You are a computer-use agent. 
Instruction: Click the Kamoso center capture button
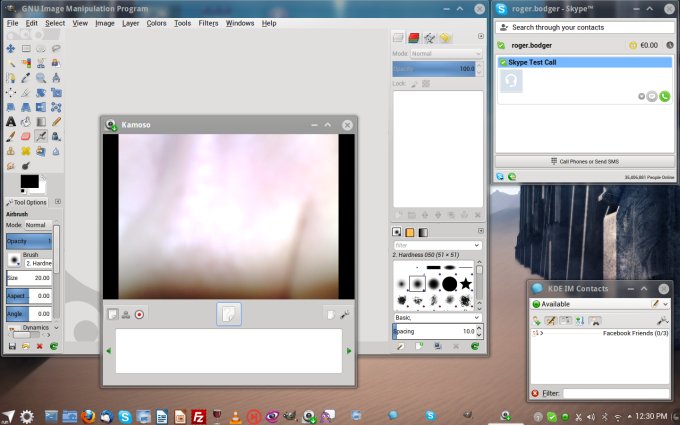click(x=229, y=314)
